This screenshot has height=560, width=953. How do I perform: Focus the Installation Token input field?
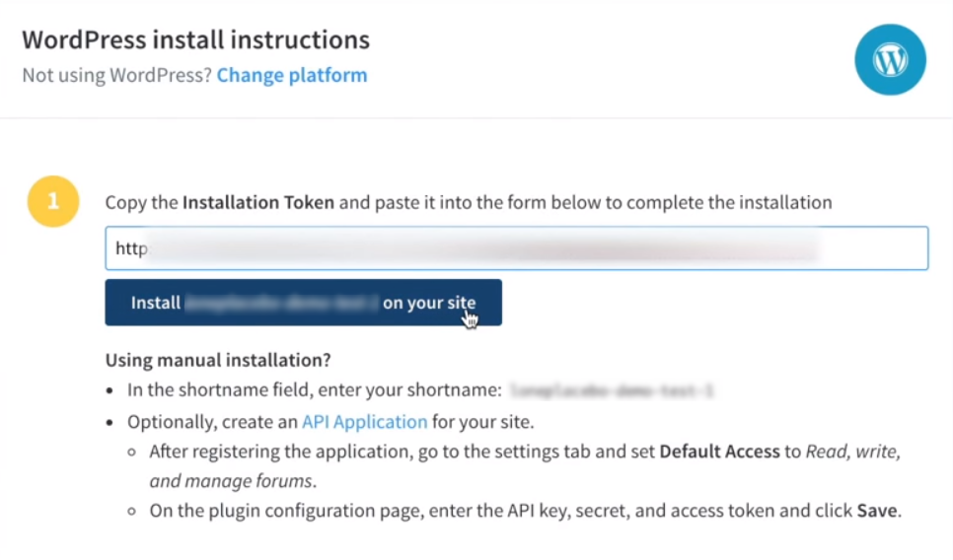click(x=517, y=248)
